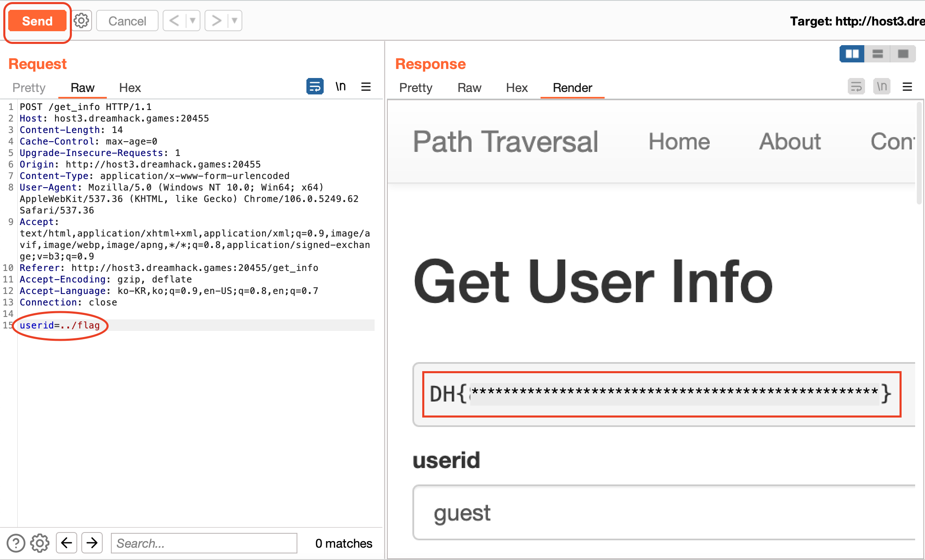Viewport: 925px width, 560px height.
Task: Click the Send button
Action: (37, 21)
